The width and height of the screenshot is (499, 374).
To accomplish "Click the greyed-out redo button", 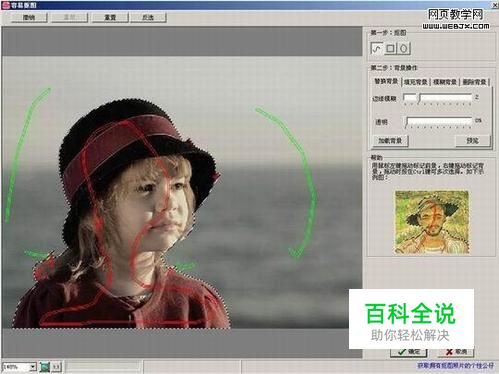I will point(70,17).
